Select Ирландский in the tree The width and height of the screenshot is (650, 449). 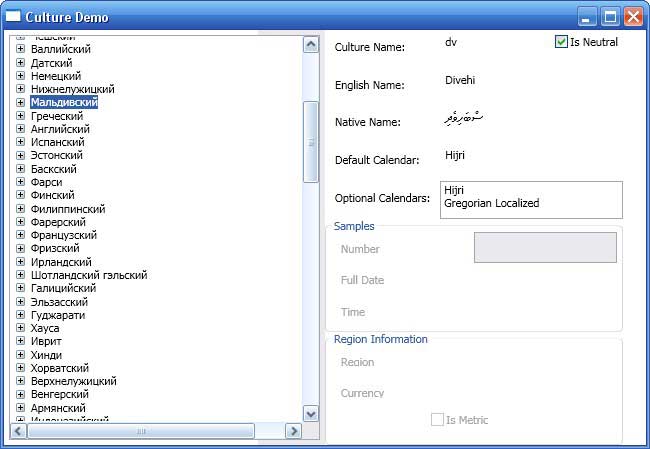(x=61, y=262)
